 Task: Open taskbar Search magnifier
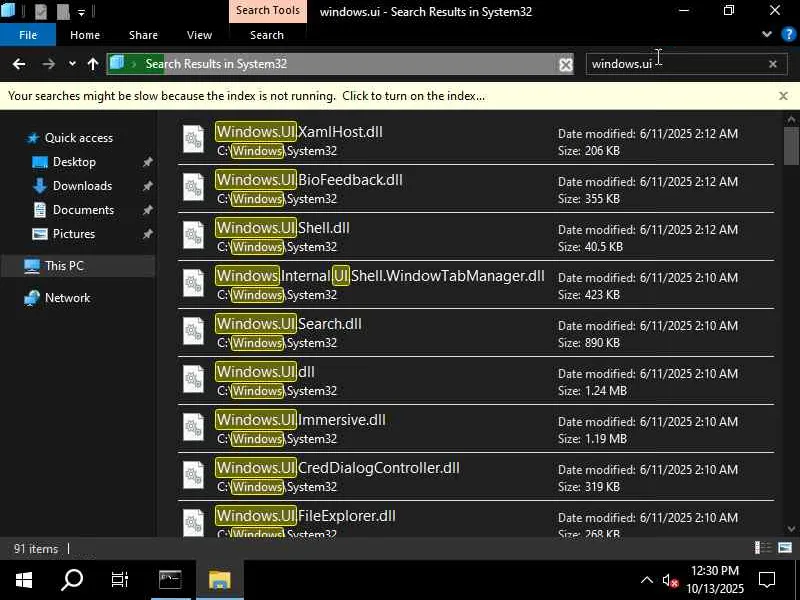(x=71, y=580)
